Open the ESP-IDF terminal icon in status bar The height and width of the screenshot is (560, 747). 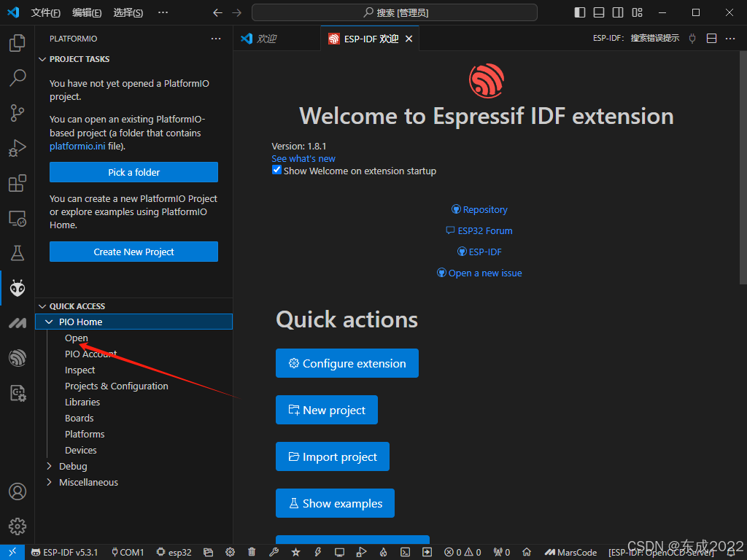pyautogui.click(x=405, y=552)
